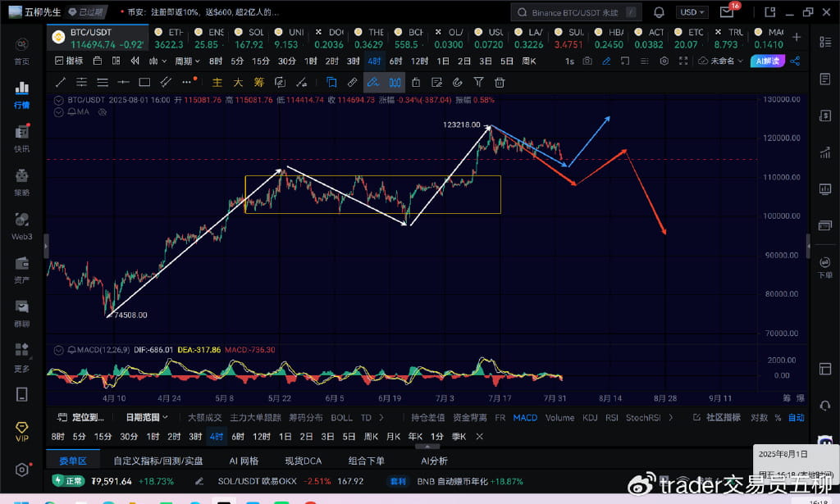Click the AI解读 button

[x=767, y=61]
